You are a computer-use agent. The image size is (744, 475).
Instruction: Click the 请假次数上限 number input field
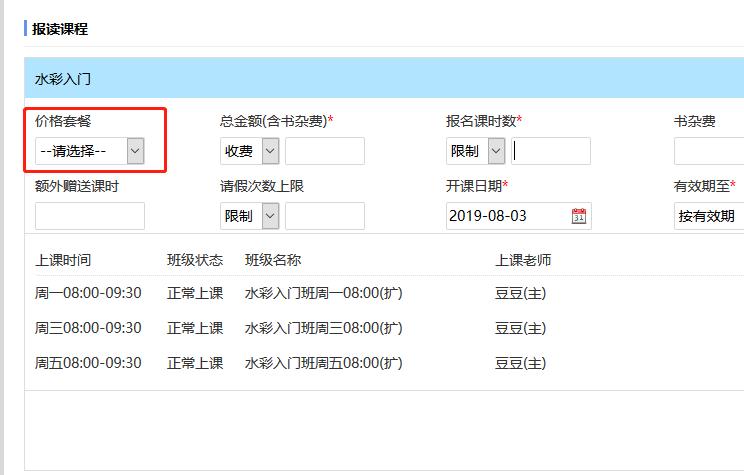(324, 216)
